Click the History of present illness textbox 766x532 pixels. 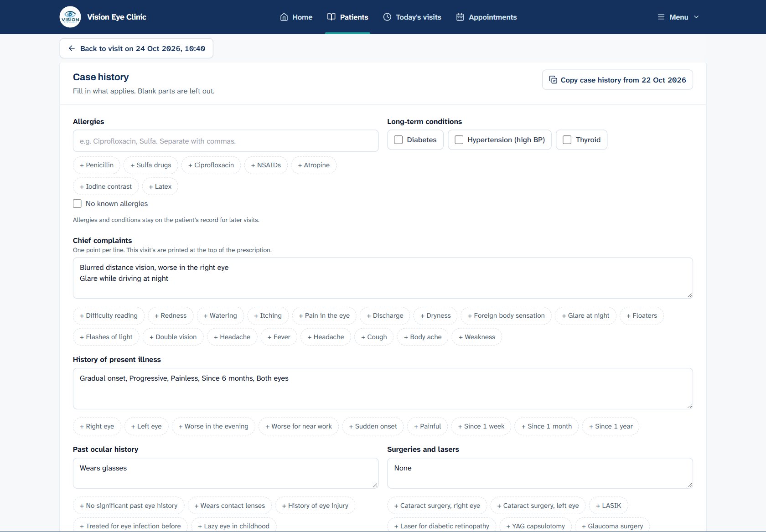click(383, 388)
